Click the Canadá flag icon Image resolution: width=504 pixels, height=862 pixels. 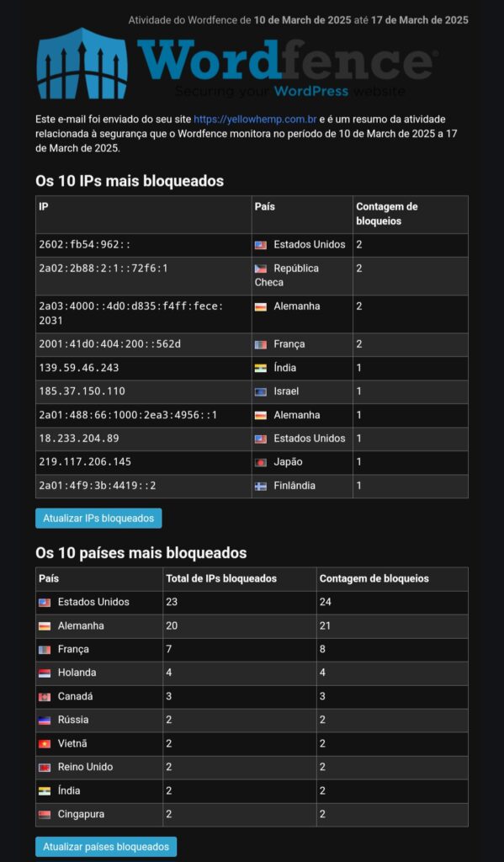point(45,697)
